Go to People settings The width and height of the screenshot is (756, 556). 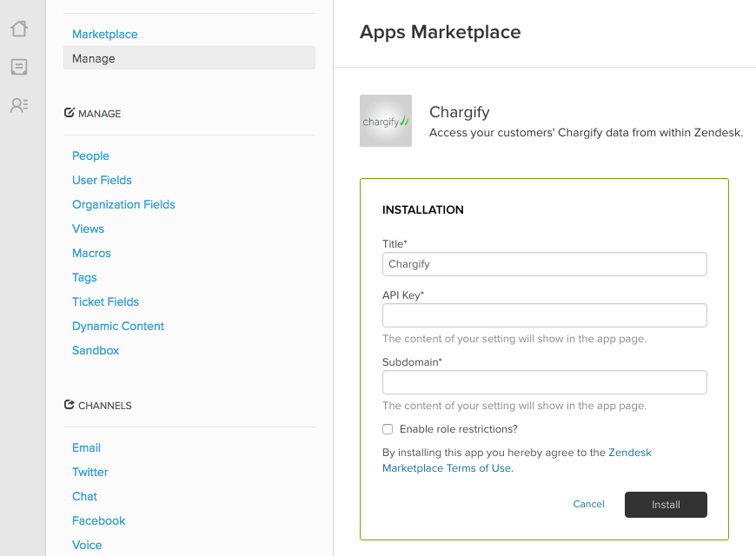[90, 156]
